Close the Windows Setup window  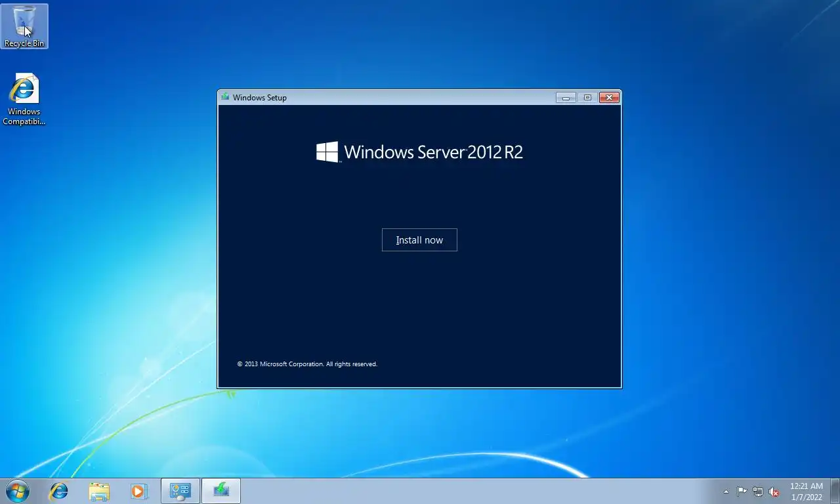point(609,98)
